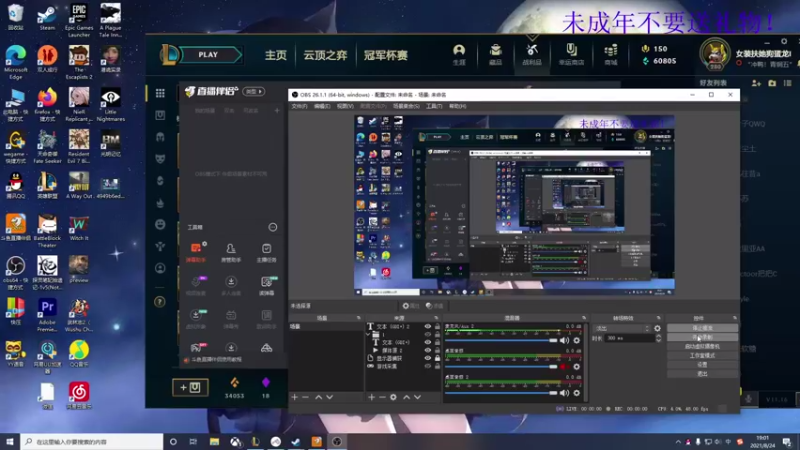Open 房管助手 tool in Douyu panel

click(x=231, y=252)
